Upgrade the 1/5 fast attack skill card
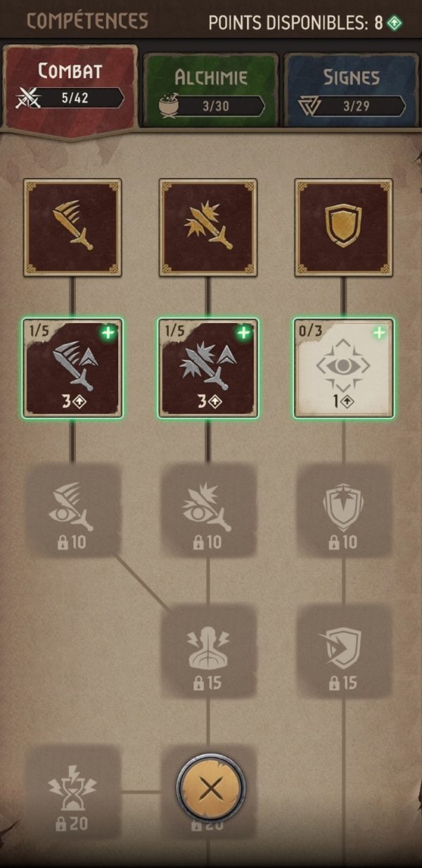Image resolution: width=422 pixels, height=868 pixels. [72, 368]
